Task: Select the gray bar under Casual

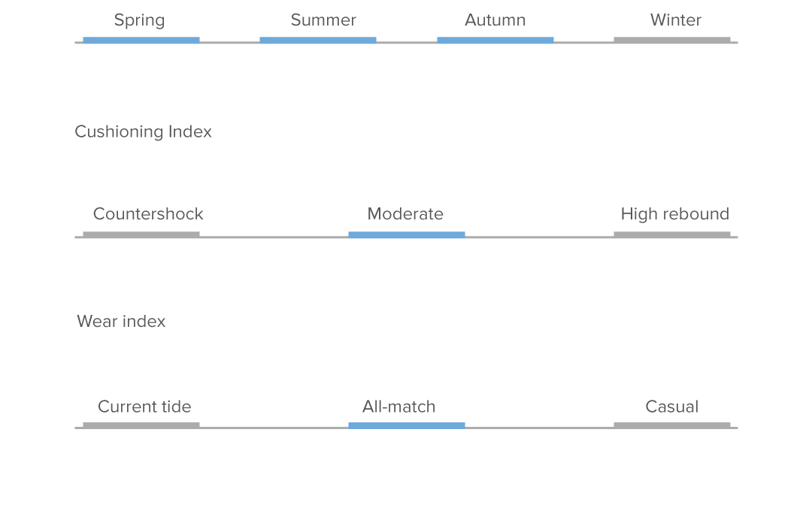Action: click(671, 425)
